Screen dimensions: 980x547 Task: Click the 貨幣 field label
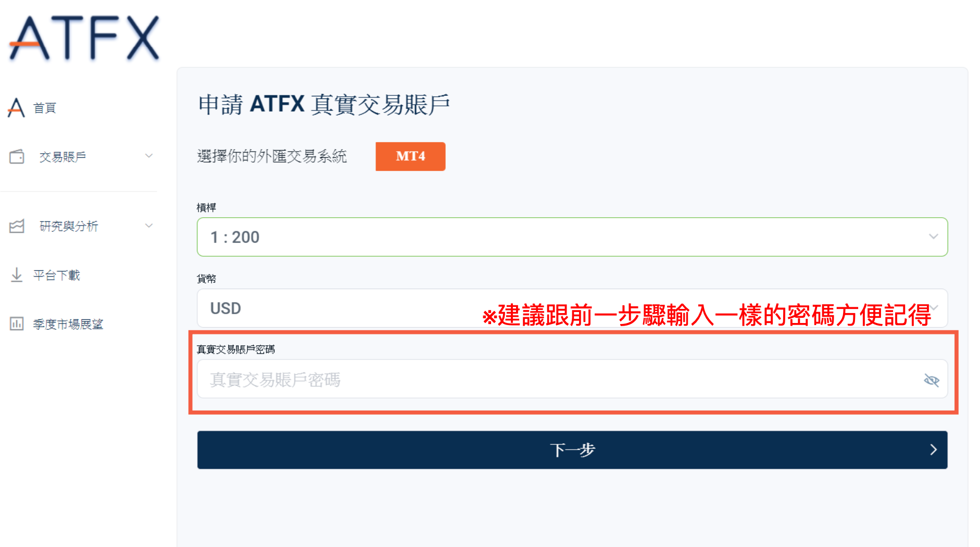click(x=206, y=278)
